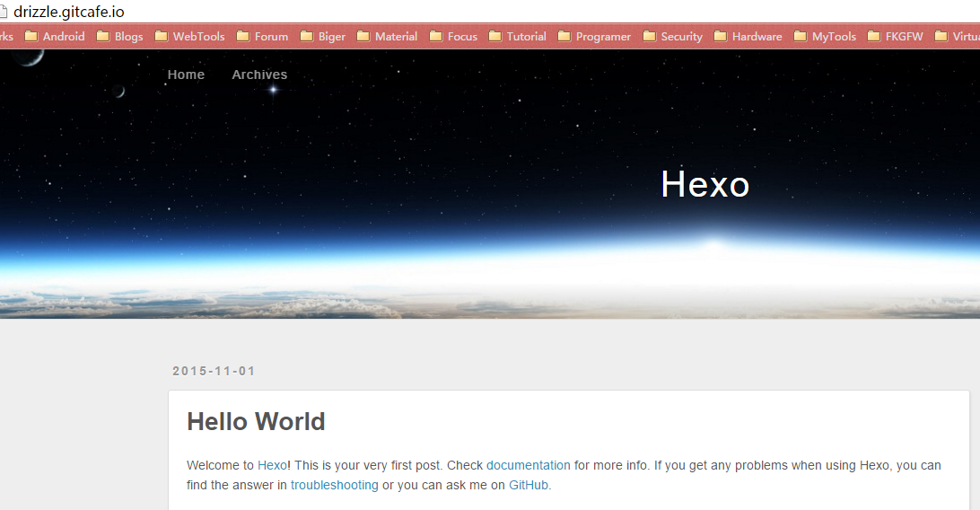Open the Tutorial bookmarks folder
Viewport: 980px width, 510px height.
click(518, 36)
